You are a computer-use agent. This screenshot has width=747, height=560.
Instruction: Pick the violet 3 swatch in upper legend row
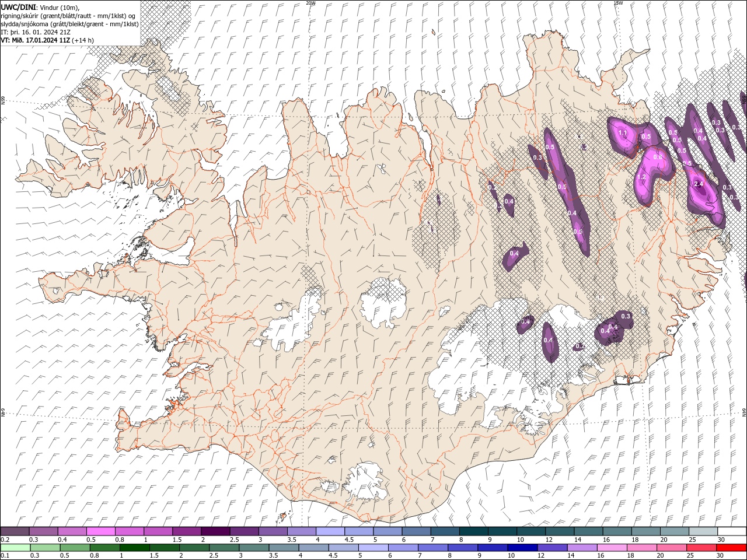point(273,531)
